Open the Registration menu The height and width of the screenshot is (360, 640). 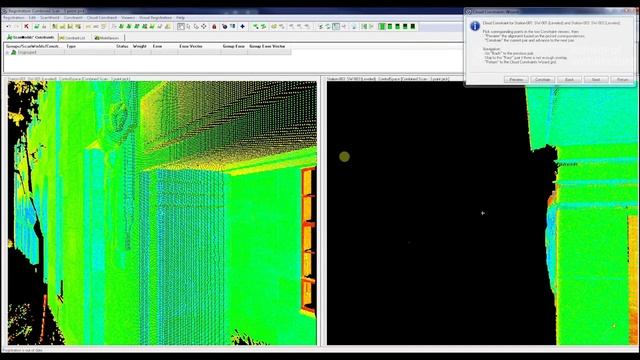tap(13, 18)
